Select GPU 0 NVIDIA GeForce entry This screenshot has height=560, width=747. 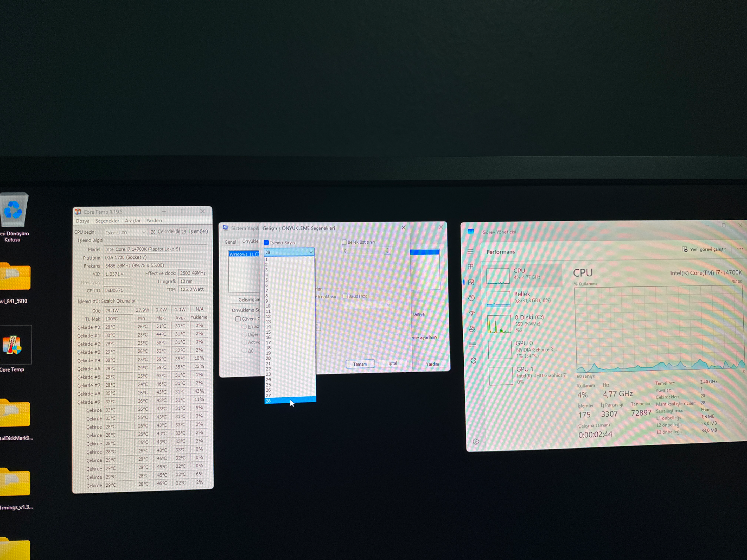(x=526, y=349)
